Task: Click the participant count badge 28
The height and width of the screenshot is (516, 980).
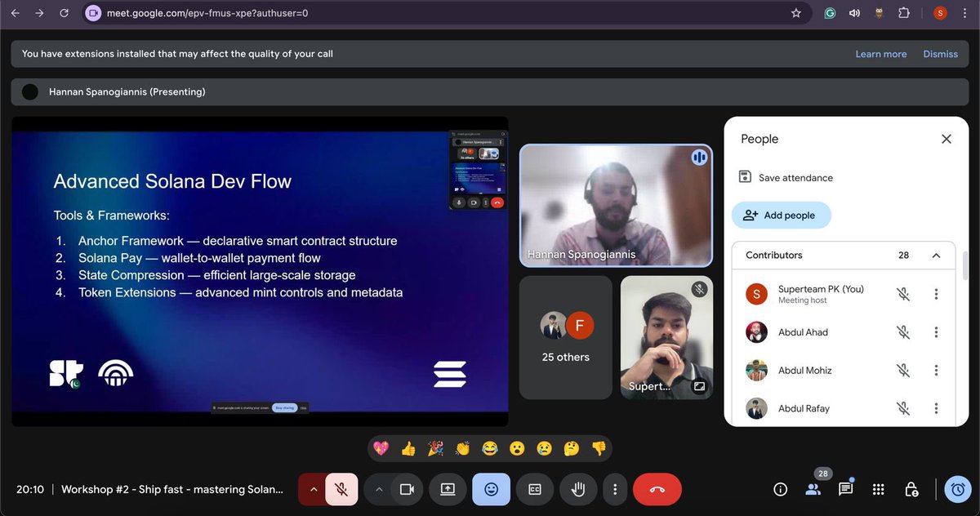Action: [x=822, y=474]
